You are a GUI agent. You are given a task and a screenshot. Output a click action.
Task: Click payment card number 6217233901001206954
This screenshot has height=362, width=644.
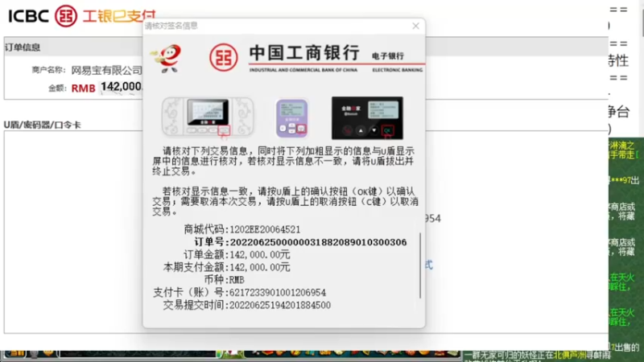click(x=277, y=293)
